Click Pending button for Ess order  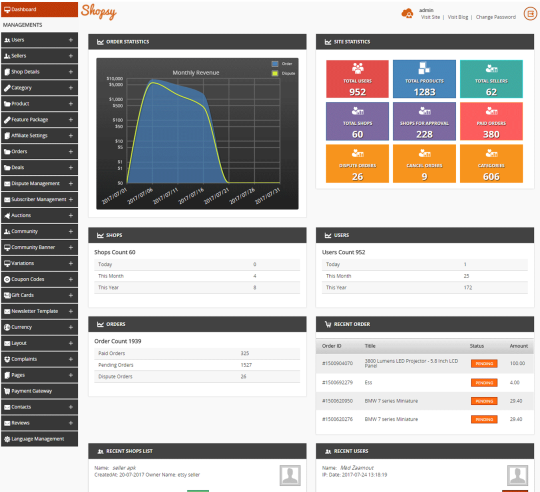pos(484,383)
